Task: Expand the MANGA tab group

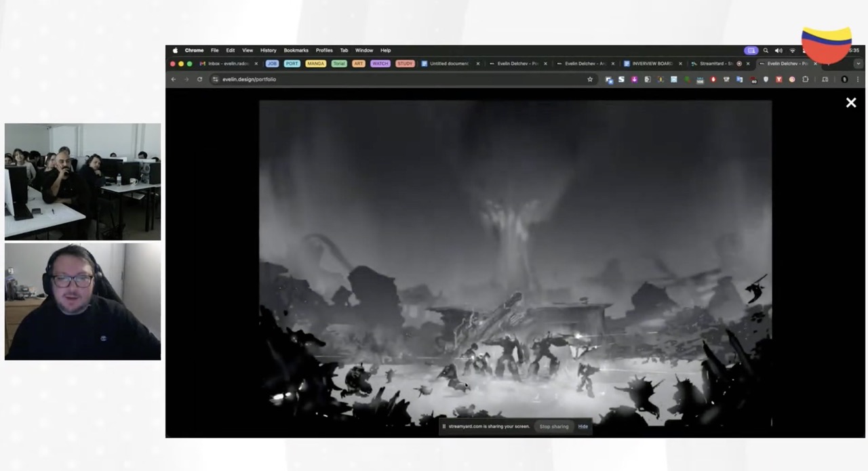Action: pyautogui.click(x=315, y=64)
